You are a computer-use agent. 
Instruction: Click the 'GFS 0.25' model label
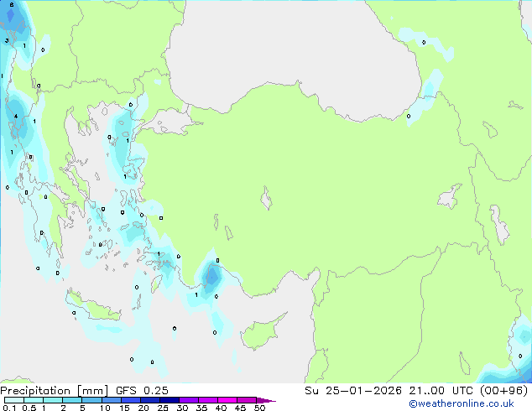[x=142, y=391]
